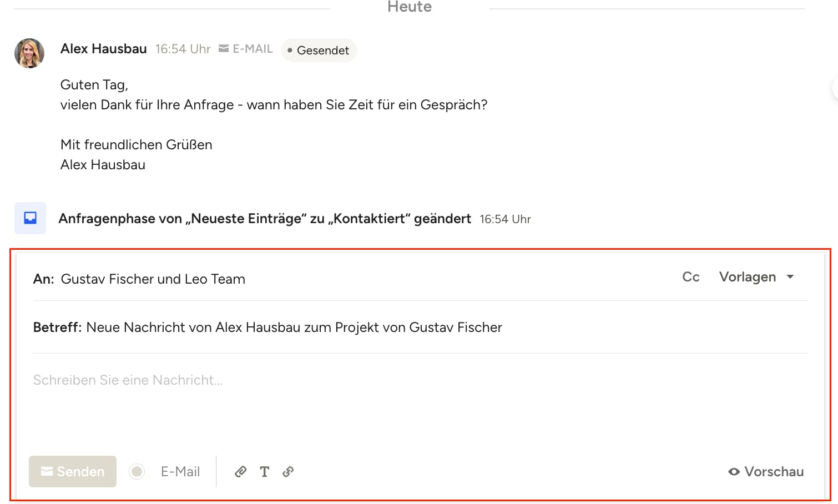The width and height of the screenshot is (838, 504).
Task: Click the Heute date separator
Action: tap(410, 7)
